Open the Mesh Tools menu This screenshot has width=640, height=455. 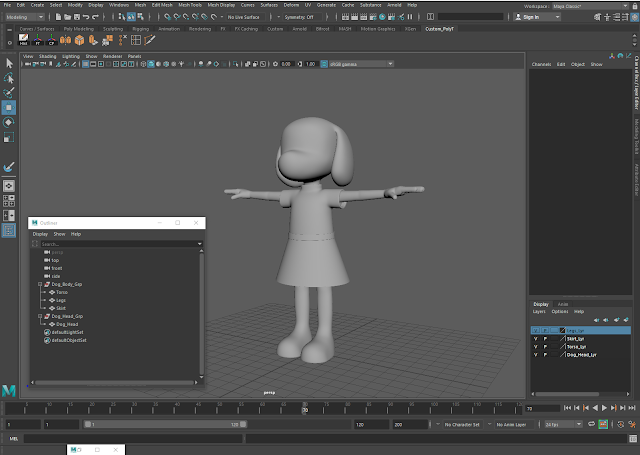190,5
